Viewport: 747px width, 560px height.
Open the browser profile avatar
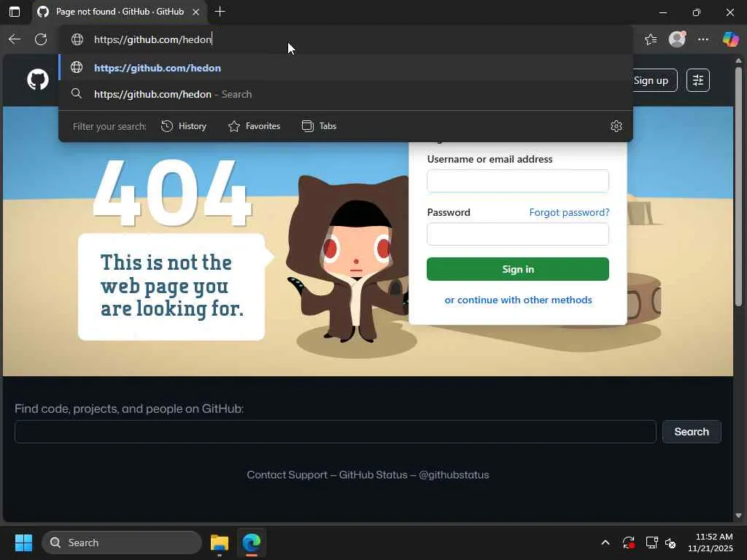[677, 39]
